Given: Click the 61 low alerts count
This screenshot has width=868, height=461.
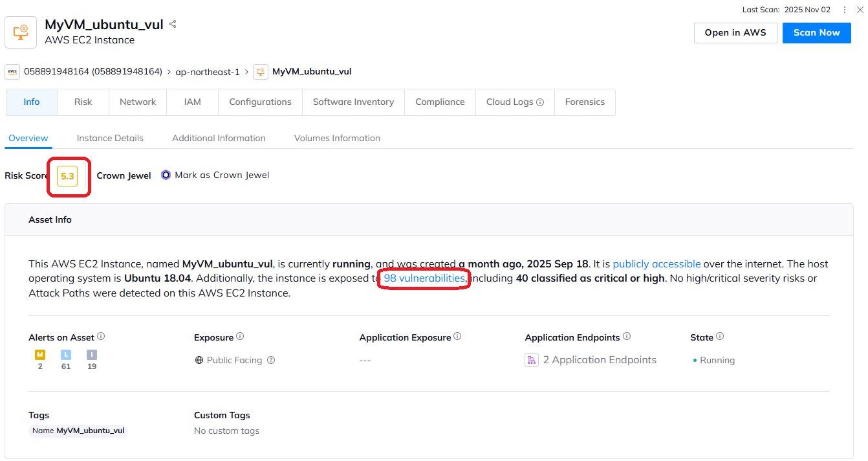Looking at the screenshot, I should (x=66, y=366).
